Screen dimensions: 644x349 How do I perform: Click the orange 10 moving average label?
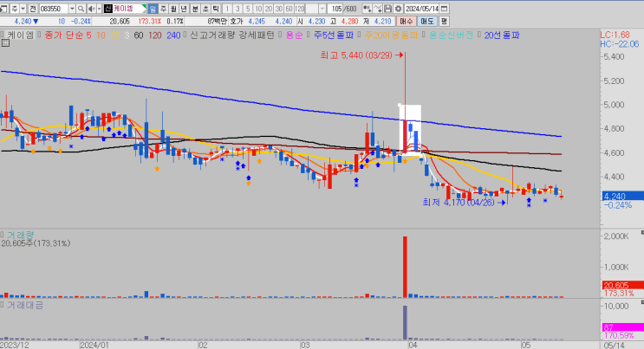[101, 36]
